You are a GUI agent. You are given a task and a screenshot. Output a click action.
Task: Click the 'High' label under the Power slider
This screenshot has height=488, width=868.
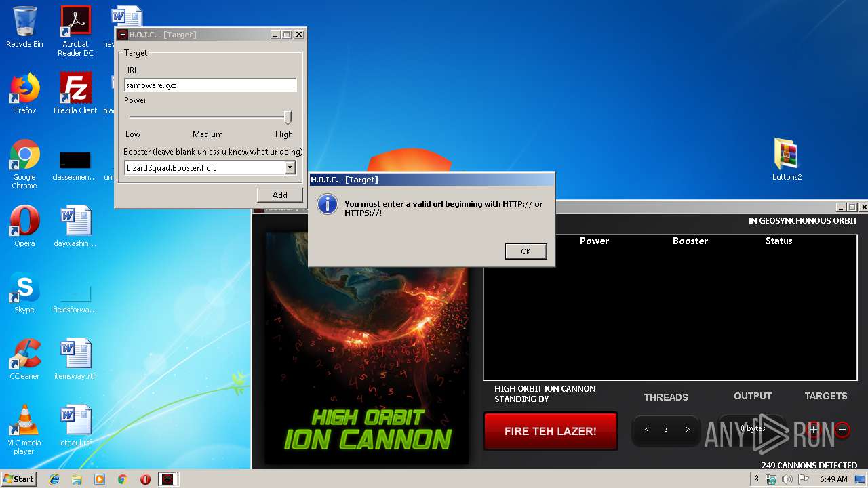(283, 134)
